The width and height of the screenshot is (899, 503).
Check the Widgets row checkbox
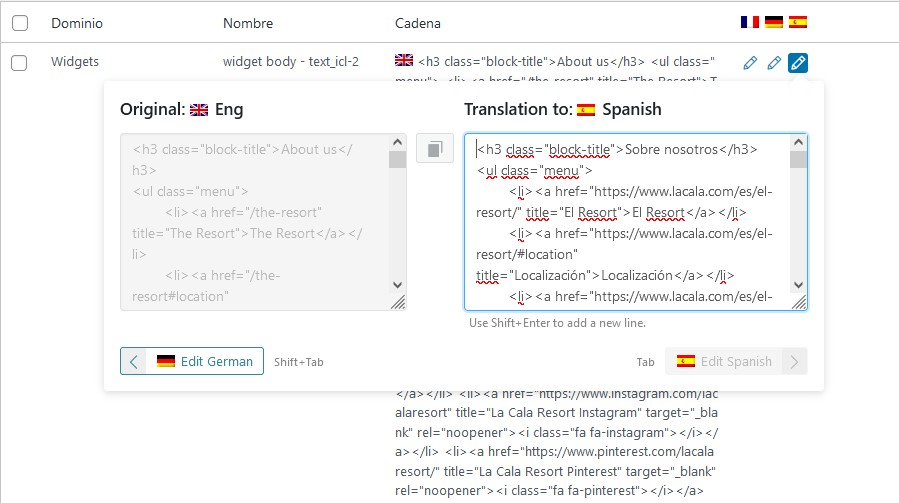[x=19, y=63]
